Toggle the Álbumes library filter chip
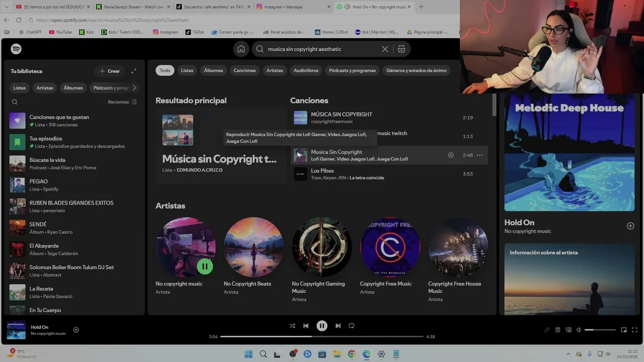Viewport: 644px width, 362px height. tap(73, 88)
